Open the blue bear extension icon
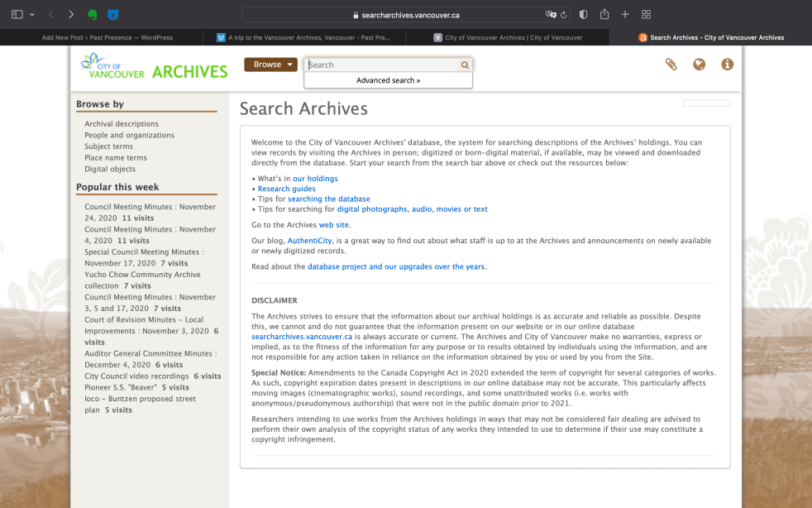This screenshot has height=508, width=812. 113,15
